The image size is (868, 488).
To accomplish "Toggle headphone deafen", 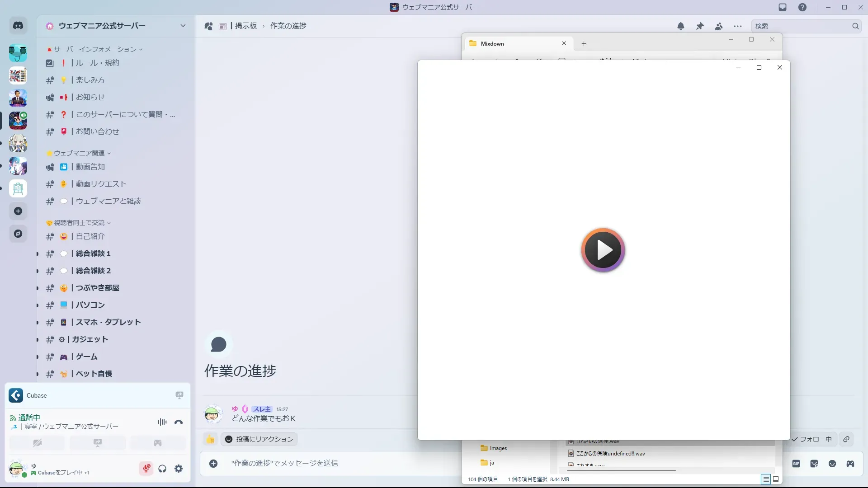I will point(162,469).
